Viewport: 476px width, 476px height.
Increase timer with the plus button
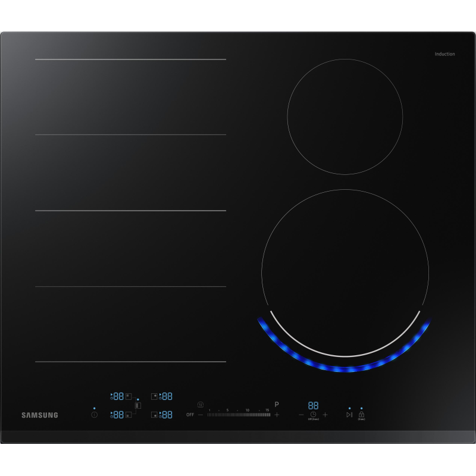click(325, 415)
